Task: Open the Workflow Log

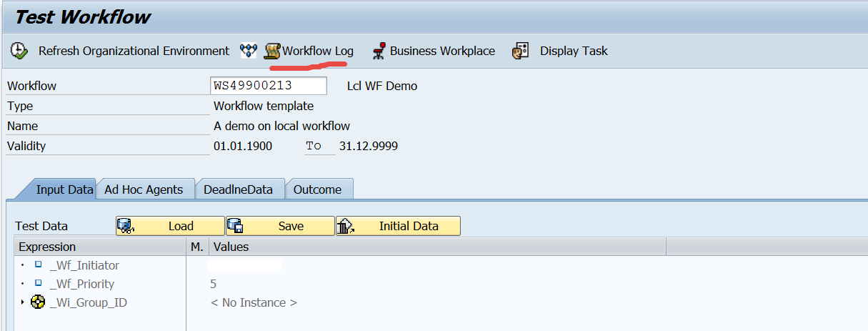Action: (x=309, y=51)
